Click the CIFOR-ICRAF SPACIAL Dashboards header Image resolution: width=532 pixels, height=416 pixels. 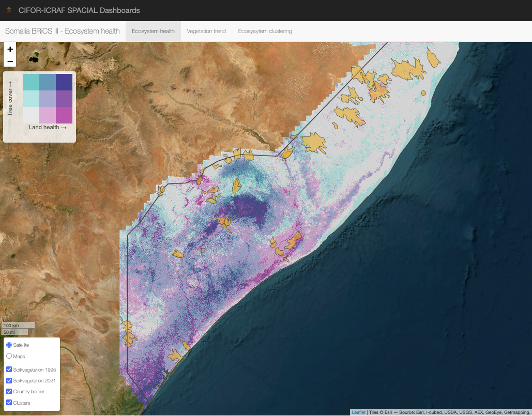(79, 10)
